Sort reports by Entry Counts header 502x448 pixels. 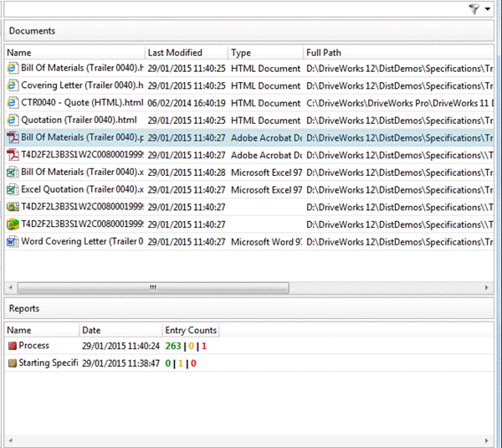point(191,331)
